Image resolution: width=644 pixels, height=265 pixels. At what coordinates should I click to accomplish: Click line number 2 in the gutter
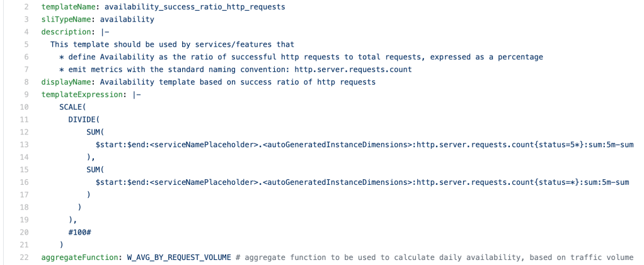point(26,8)
